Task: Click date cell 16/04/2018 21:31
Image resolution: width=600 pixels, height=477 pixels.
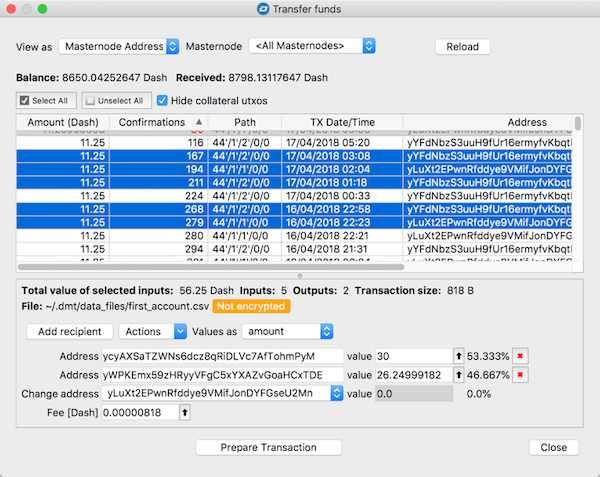Action: (x=342, y=249)
